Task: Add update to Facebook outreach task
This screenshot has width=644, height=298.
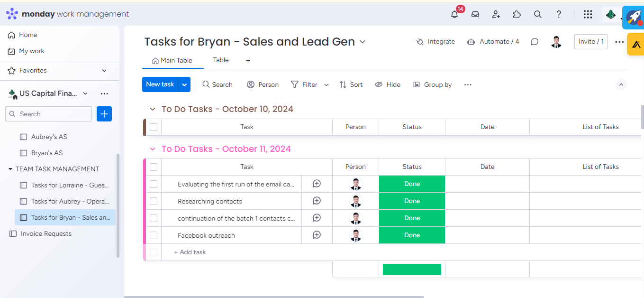Action: (317, 235)
